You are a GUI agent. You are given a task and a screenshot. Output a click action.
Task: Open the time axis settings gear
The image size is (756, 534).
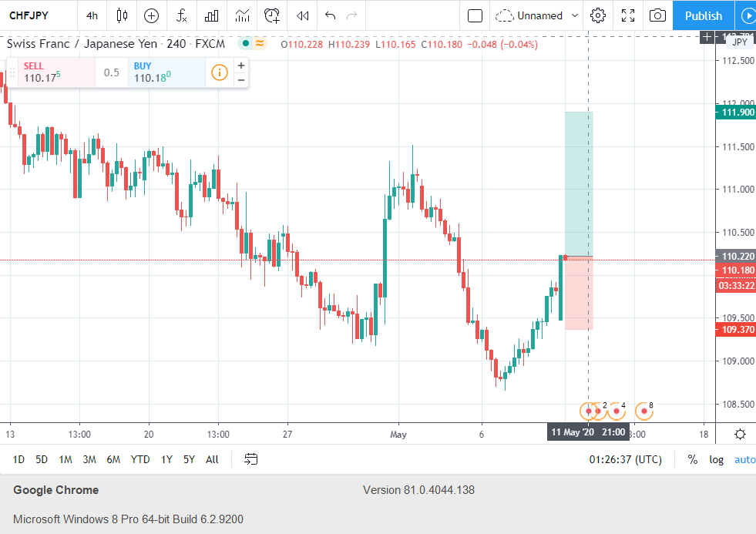(x=740, y=435)
